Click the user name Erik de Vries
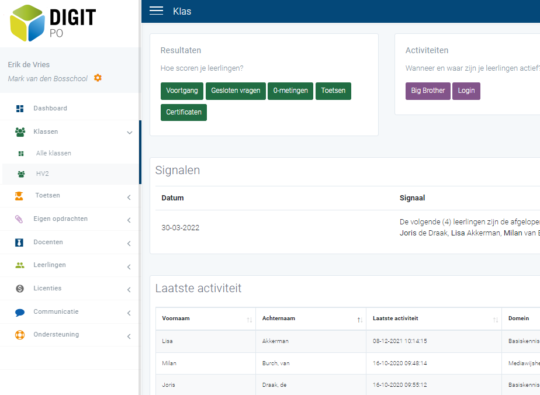Screen dimensions: 540x395 [x=29, y=65]
